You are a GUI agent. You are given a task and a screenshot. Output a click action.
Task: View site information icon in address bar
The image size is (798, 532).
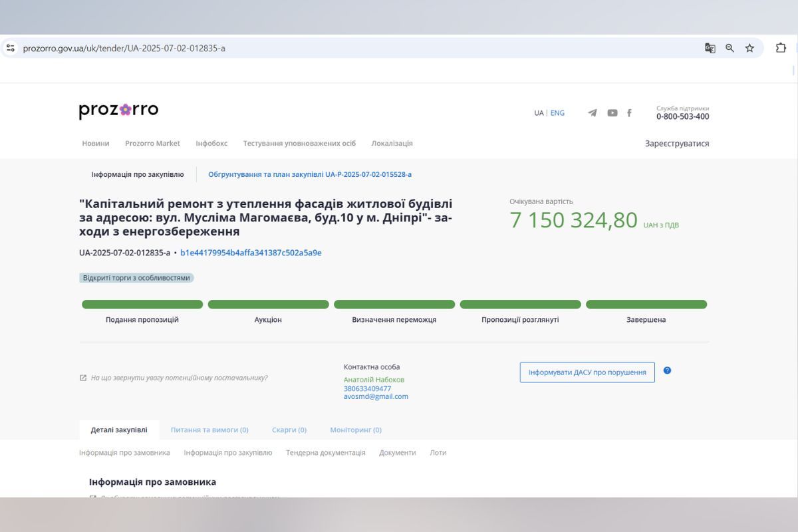pyautogui.click(x=11, y=48)
